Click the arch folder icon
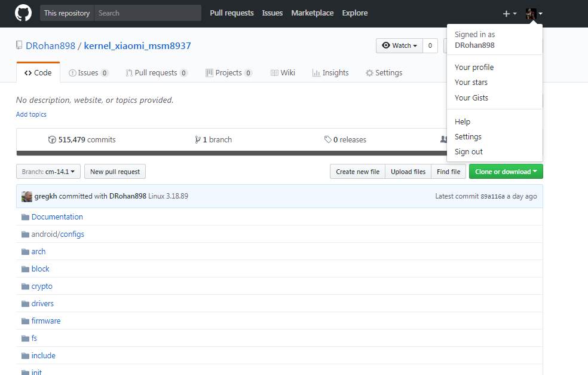 [25, 252]
